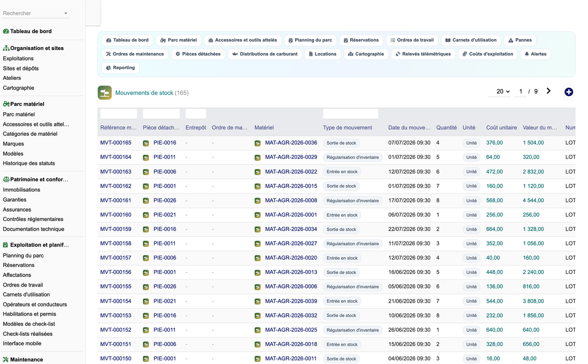Open the Reporting tab

(x=121, y=68)
